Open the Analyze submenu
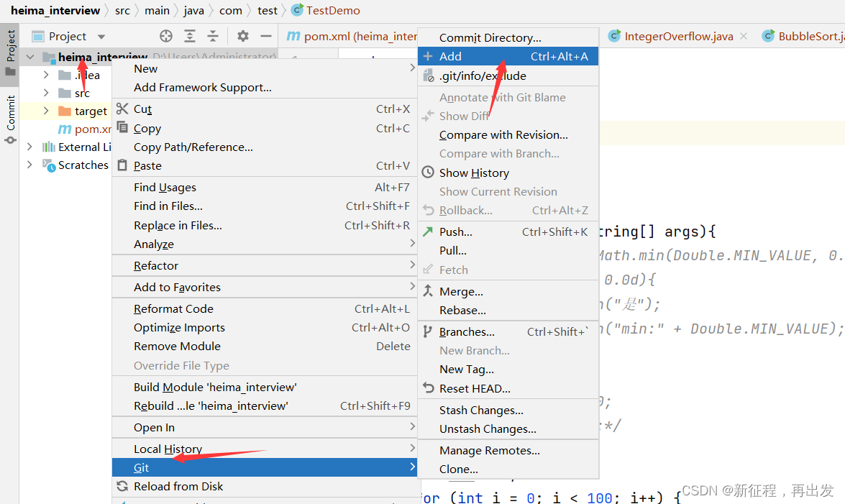The image size is (845, 504). [x=265, y=244]
